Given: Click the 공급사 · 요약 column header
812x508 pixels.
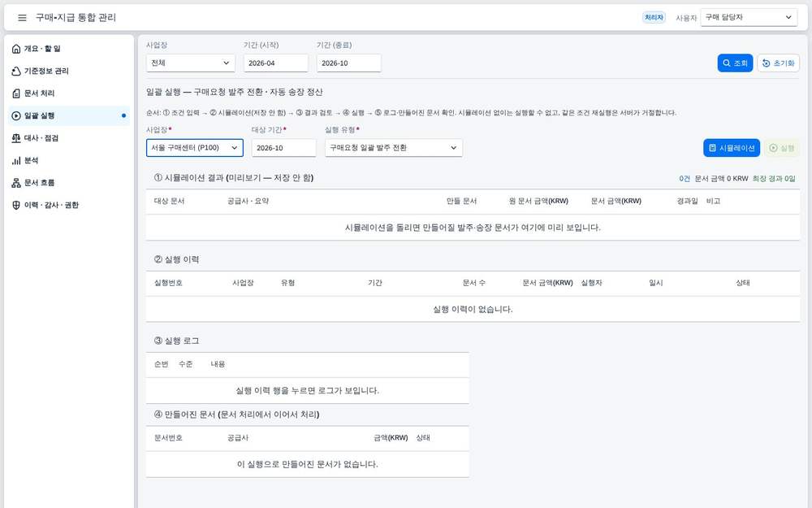Looking at the screenshot, I should [x=248, y=201].
